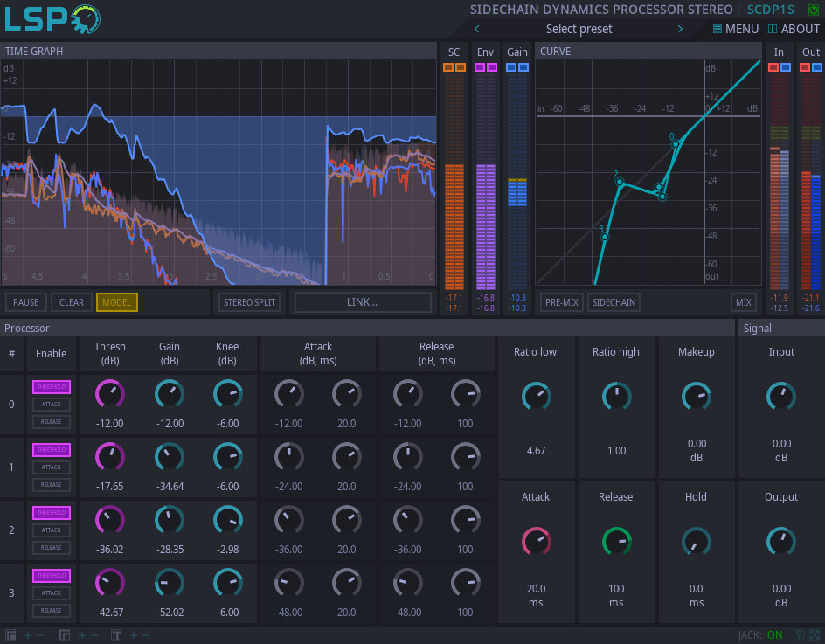The height and width of the screenshot is (644, 825).
Task: Click the help question mark icon
Action: click(798, 635)
